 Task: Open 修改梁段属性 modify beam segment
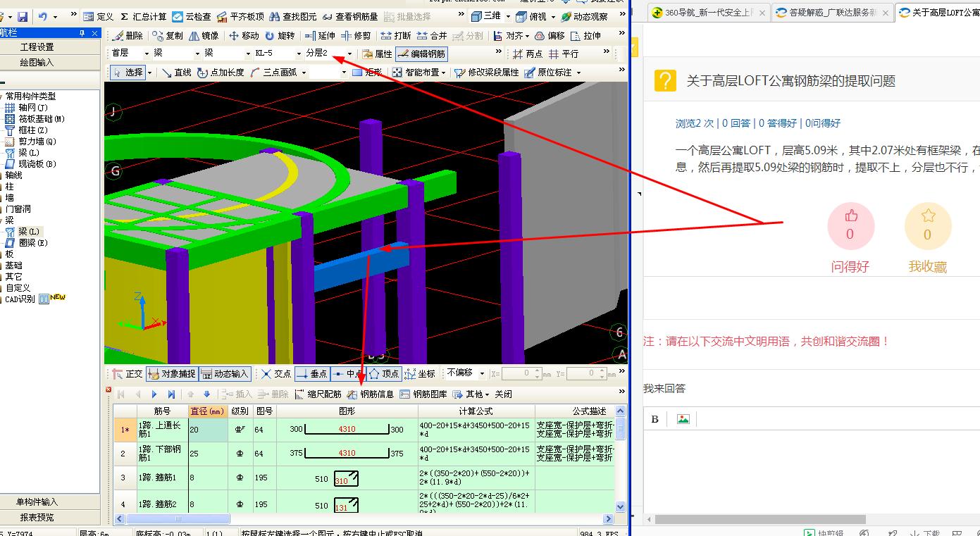pos(486,73)
